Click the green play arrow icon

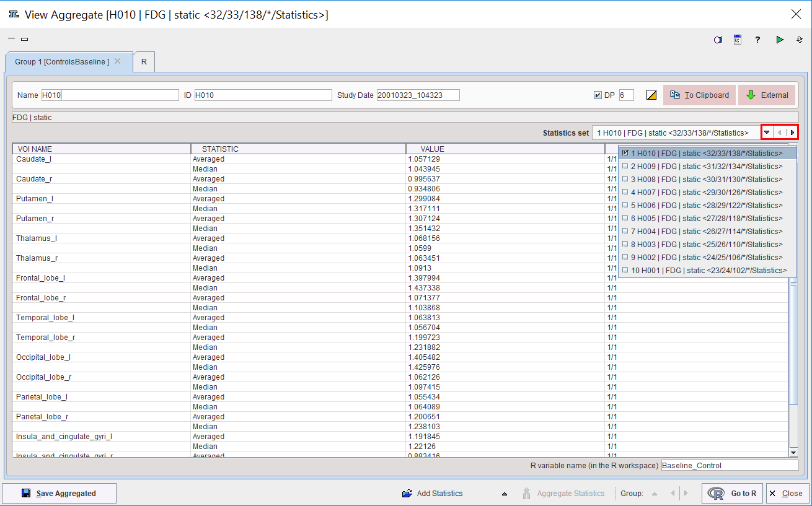(x=780, y=40)
